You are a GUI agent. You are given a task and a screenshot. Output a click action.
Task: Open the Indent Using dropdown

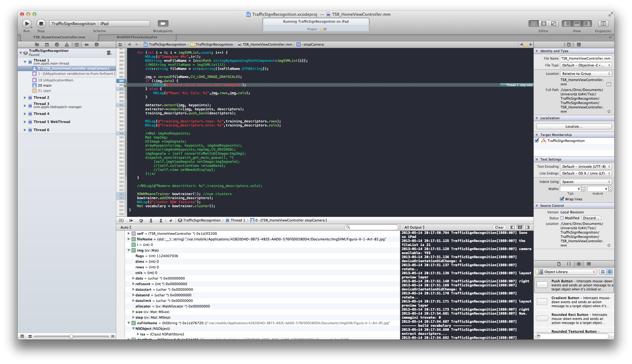click(586, 182)
